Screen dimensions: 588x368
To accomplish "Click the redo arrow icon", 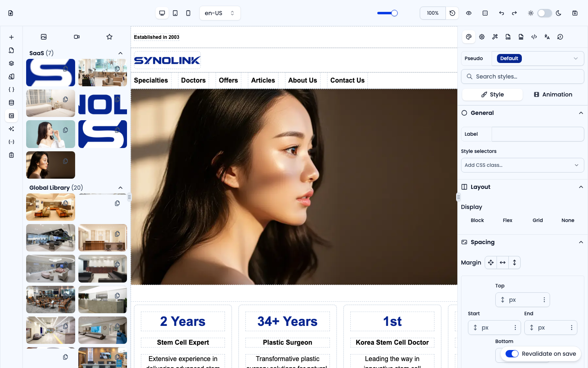I will tap(514, 13).
